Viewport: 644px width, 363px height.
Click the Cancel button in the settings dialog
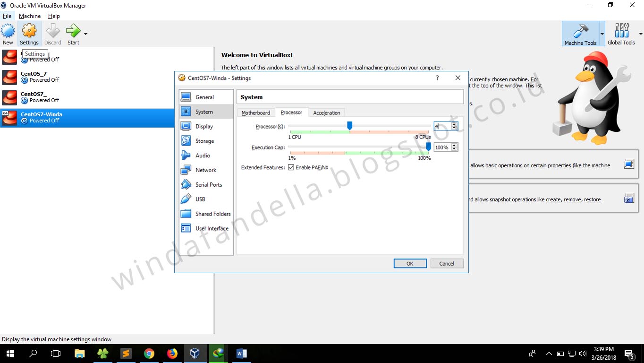(447, 264)
